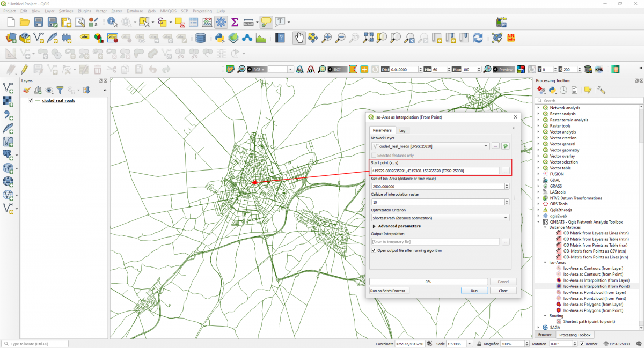Screen dimensions: 644x348
Task: Open Processing Toolbox via the gear icon
Action: pos(221,22)
